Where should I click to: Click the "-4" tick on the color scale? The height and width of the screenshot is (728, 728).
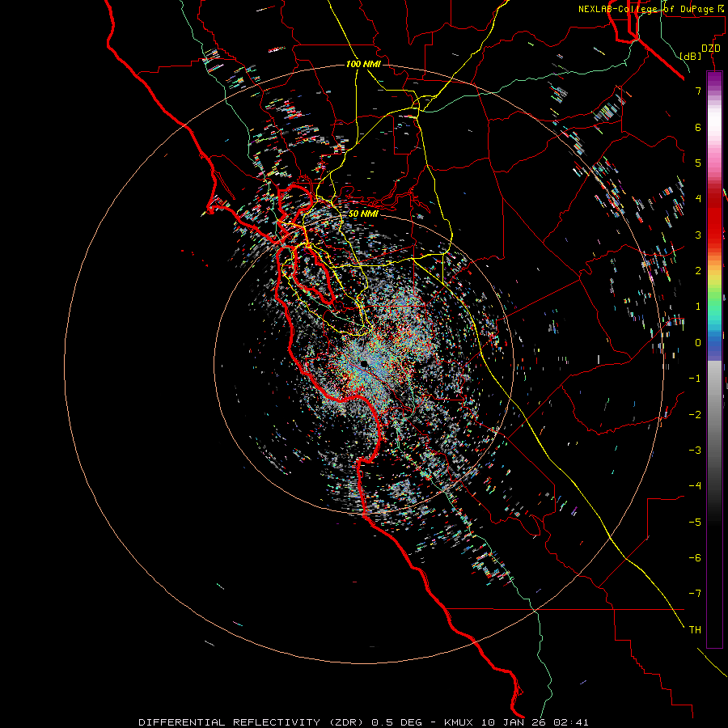(695, 486)
